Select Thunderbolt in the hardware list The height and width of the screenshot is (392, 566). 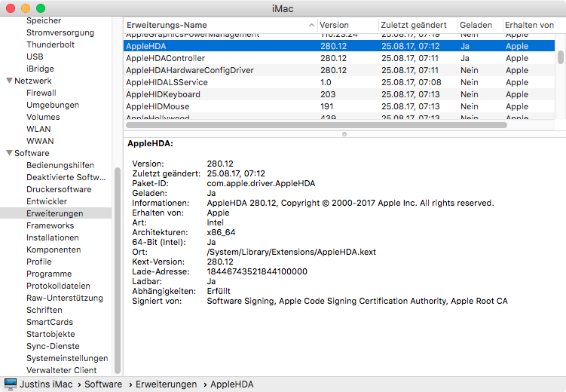point(50,44)
